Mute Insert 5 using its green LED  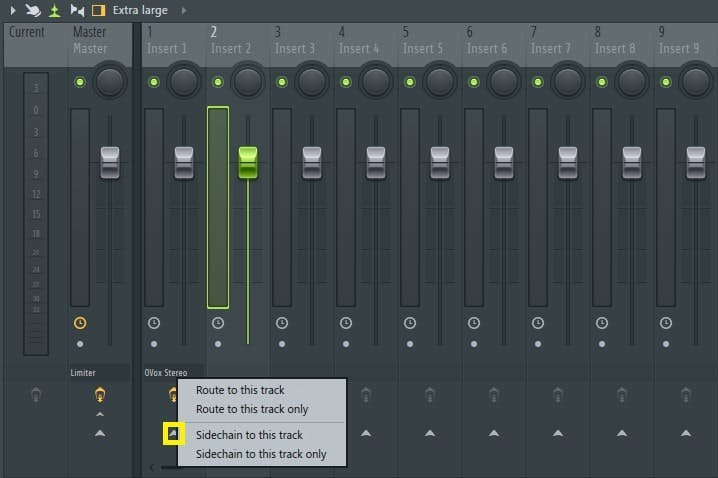click(410, 82)
